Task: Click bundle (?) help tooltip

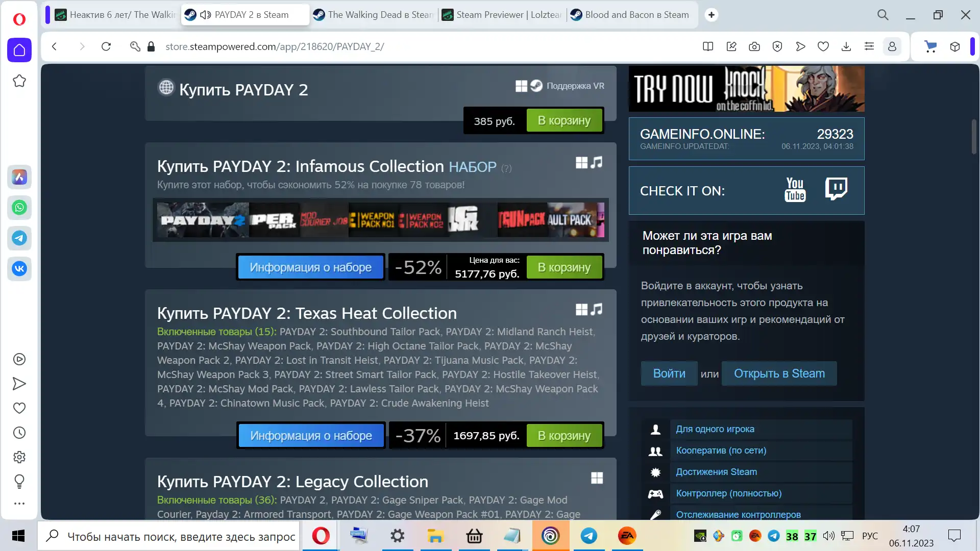Action: tap(506, 168)
